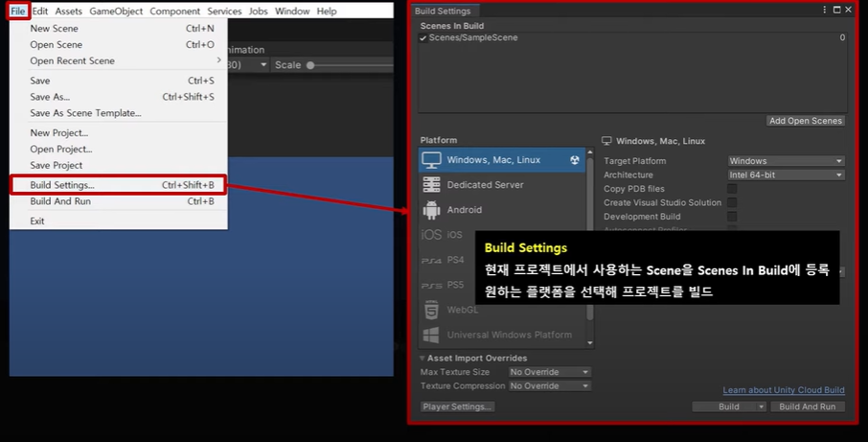The image size is (868, 442).
Task: Enable Copy PDB files checkbox
Action: [732, 189]
